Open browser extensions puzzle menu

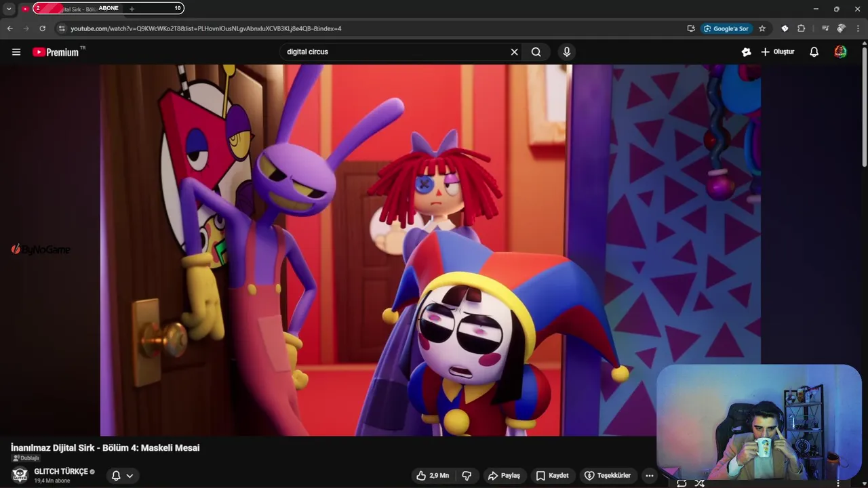[x=802, y=28]
